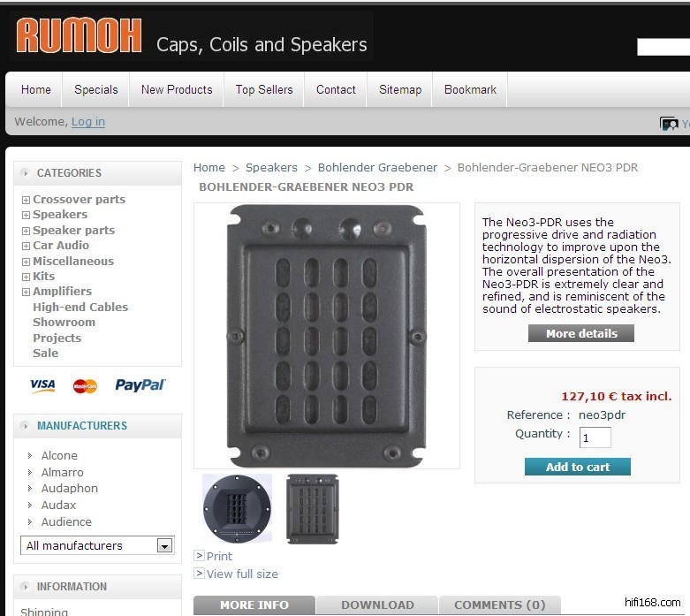
Task: Click the Print arrow icon
Action: 199,555
